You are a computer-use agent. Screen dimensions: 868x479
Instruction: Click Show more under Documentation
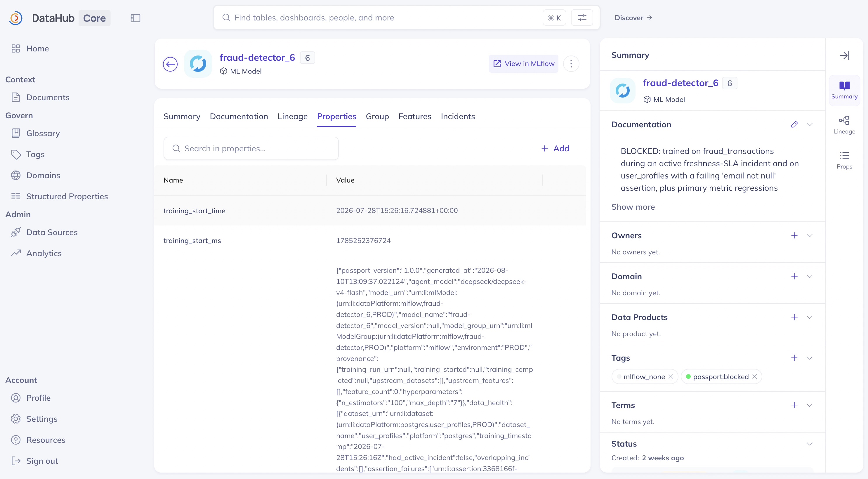tap(633, 207)
